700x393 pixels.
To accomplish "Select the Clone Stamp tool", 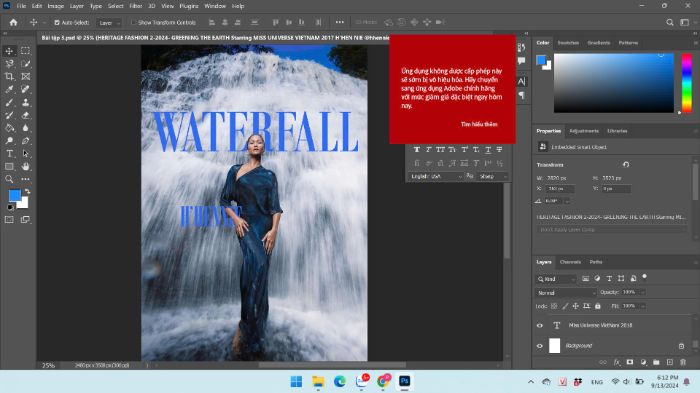I will [25, 102].
